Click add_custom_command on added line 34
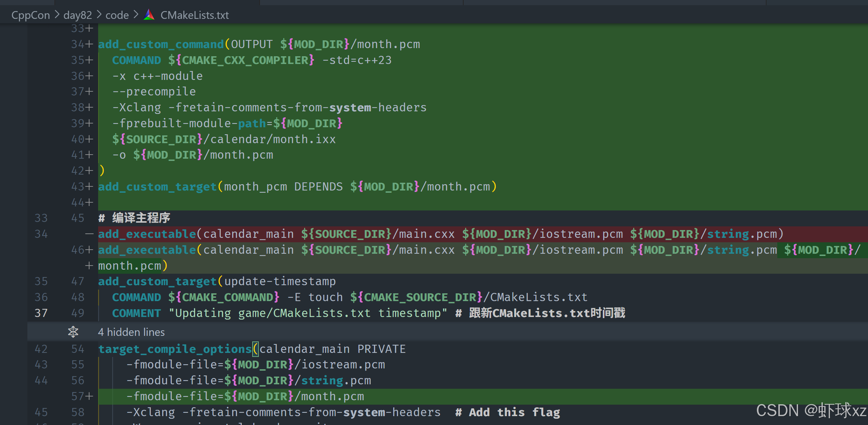The width and height of the screenshot is (868, 425). [161, 44]
